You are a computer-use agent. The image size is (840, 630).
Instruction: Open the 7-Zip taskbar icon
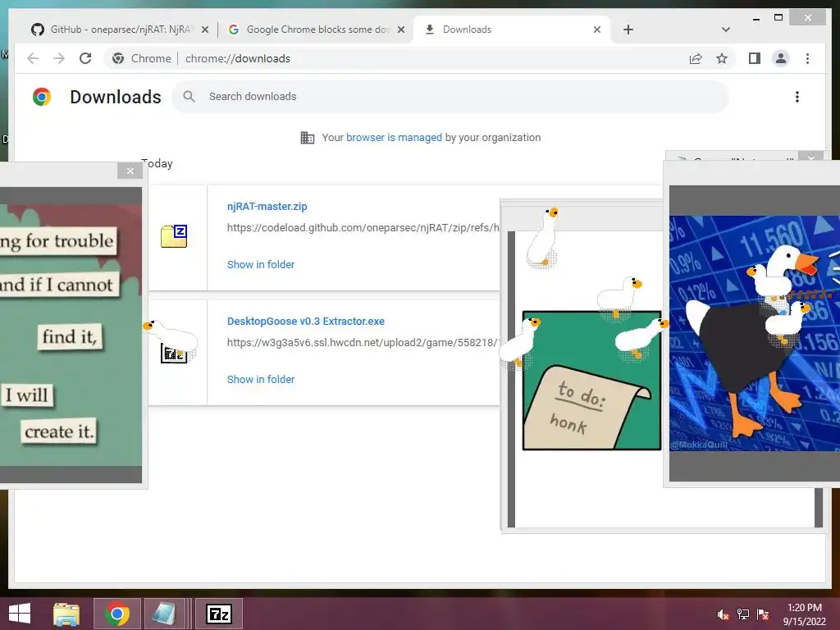pyautogui.click(x=219, y=614)
